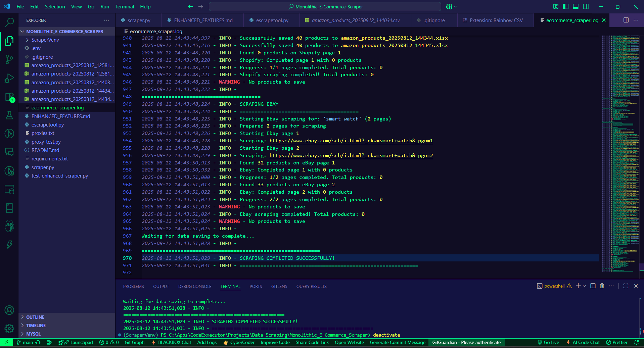Screen dimensions: 644x348
Task: Open eBay page 1 scraping URL
Action: coord(351,141)
